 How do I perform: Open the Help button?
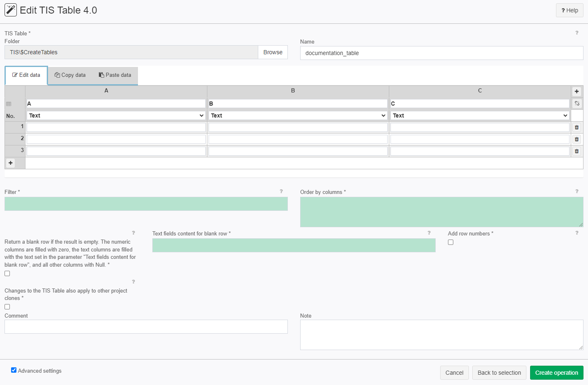(570, 10)
